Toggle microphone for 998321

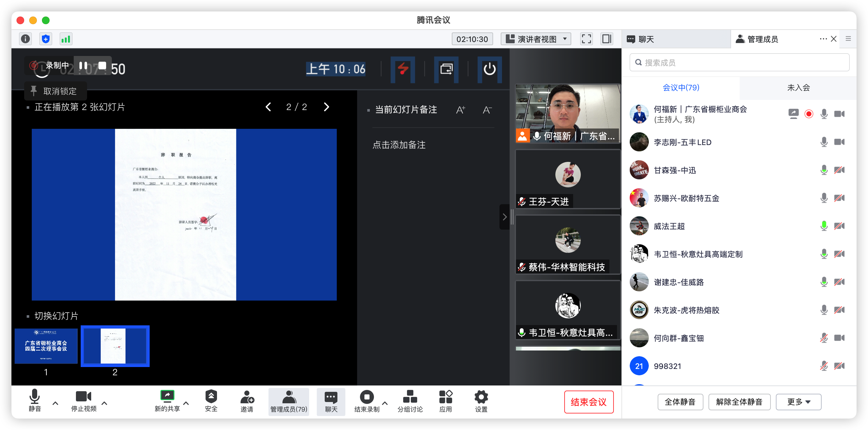tap(824, 366)
